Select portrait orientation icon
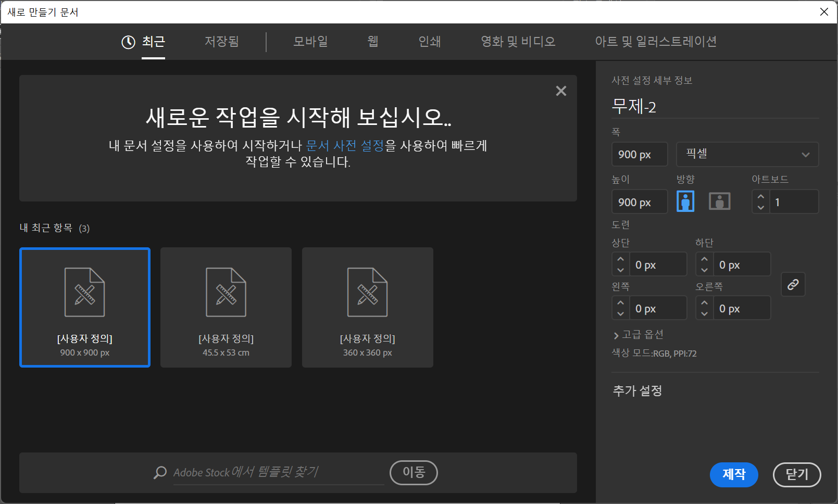Viewport: 838px width, 504px height. pos(685,201)
